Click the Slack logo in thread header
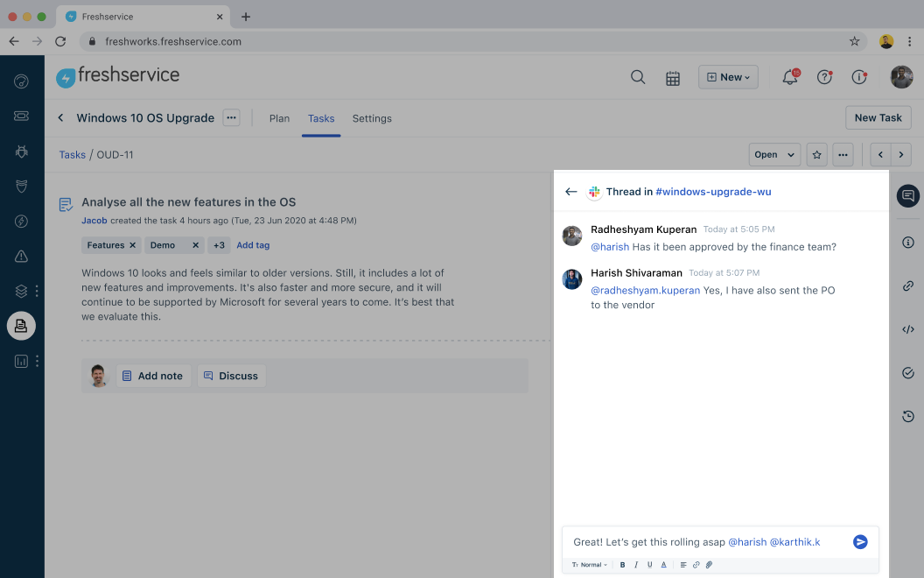The image size is (924, 578). click(594, 192)
